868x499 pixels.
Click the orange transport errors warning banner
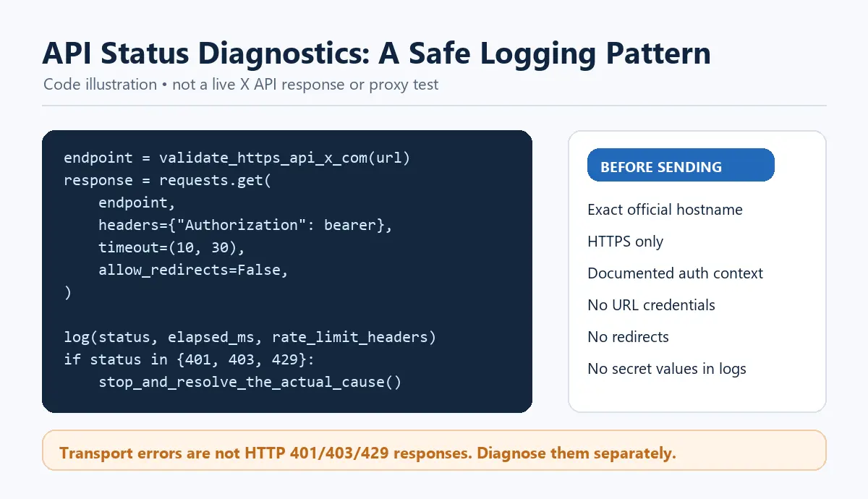[x=434, y=451]
